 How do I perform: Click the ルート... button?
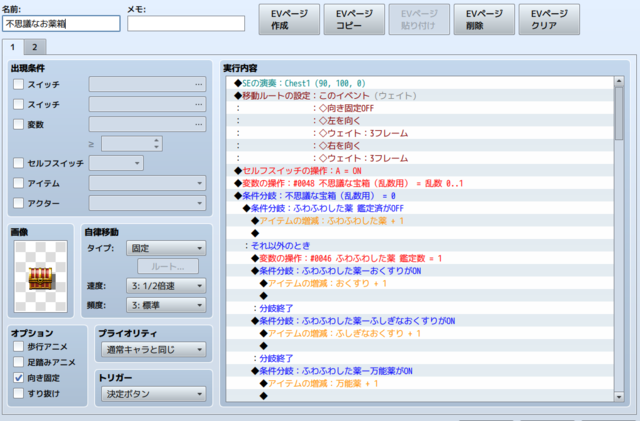[x=168, y=267]
